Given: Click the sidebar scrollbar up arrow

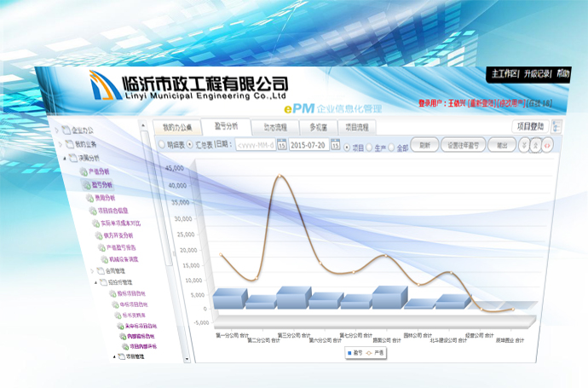Looking at the screenshot, I should [143, 125].
